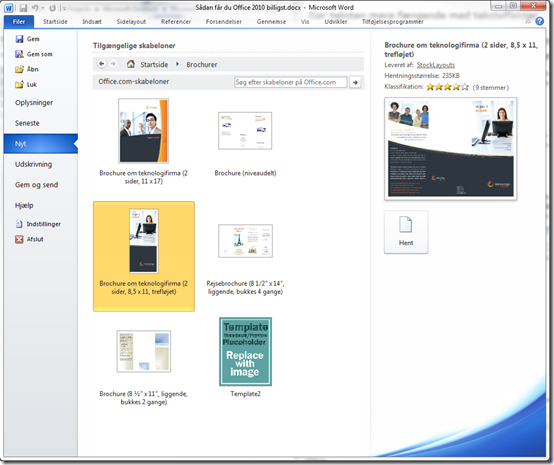Viewport: 554px width, 465px height.
Task: Open the Gennemse ribbon tab
Action: coord(271,22)
